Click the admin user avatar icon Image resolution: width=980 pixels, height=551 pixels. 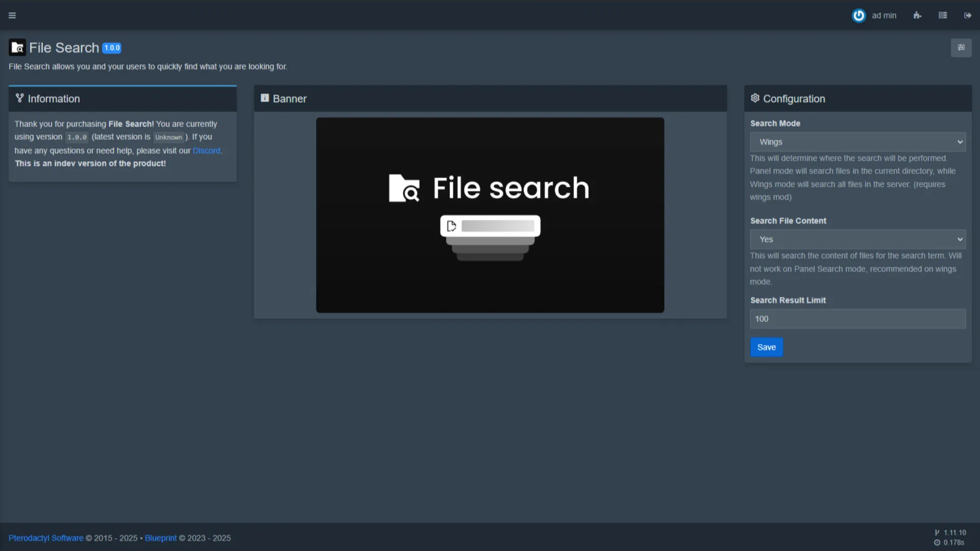[859, 15]
